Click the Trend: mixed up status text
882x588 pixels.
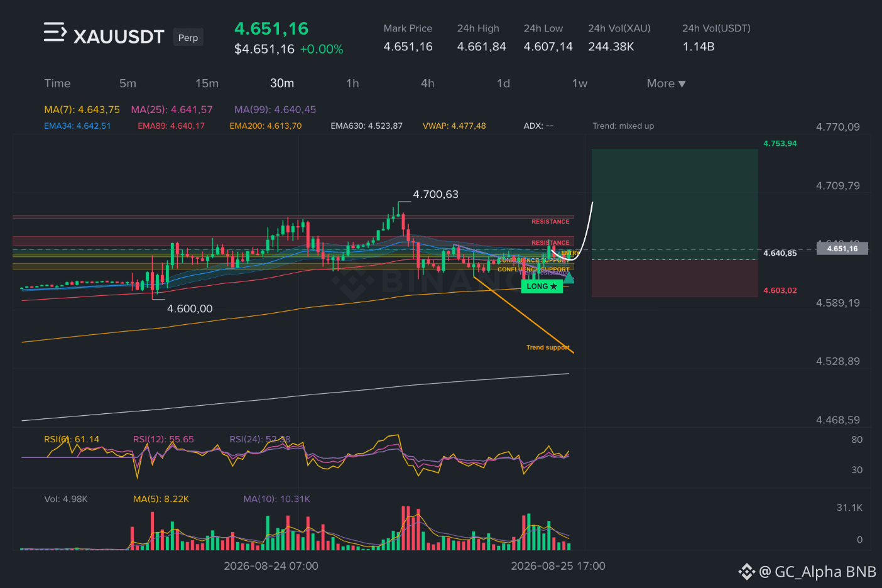coord(623,126)
